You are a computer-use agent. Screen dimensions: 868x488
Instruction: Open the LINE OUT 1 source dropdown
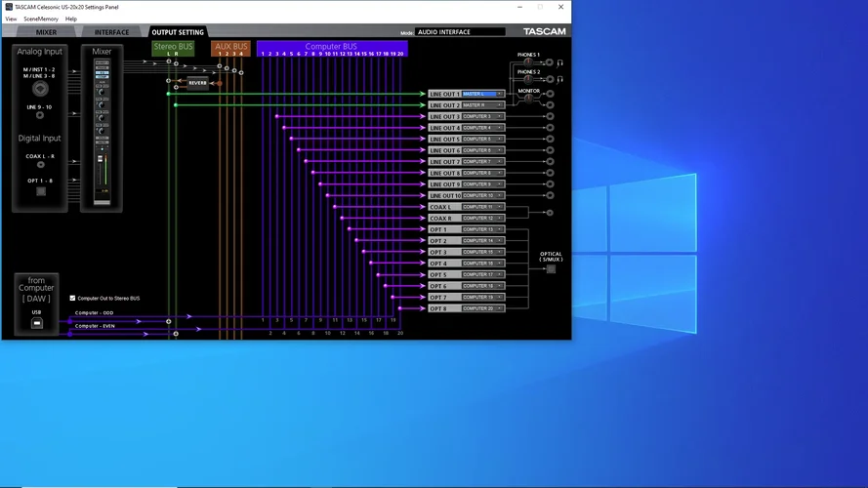482,94
